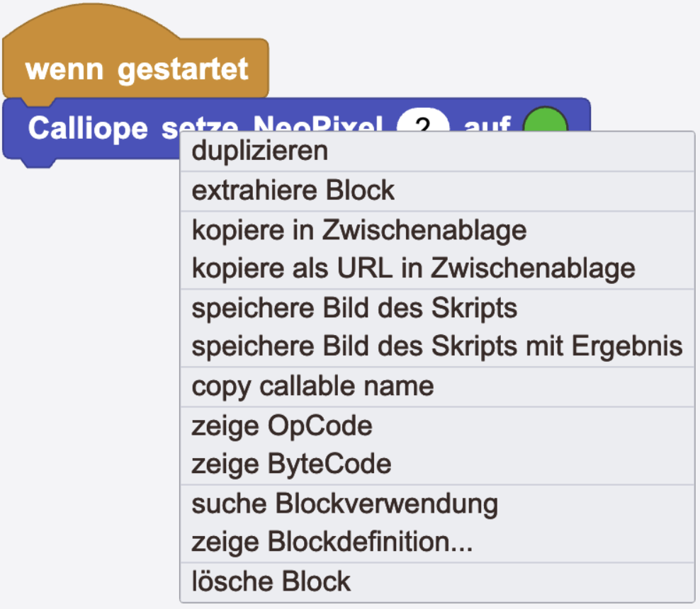Select 'speichere Bild des Skripts'

[x=354, y=309]
